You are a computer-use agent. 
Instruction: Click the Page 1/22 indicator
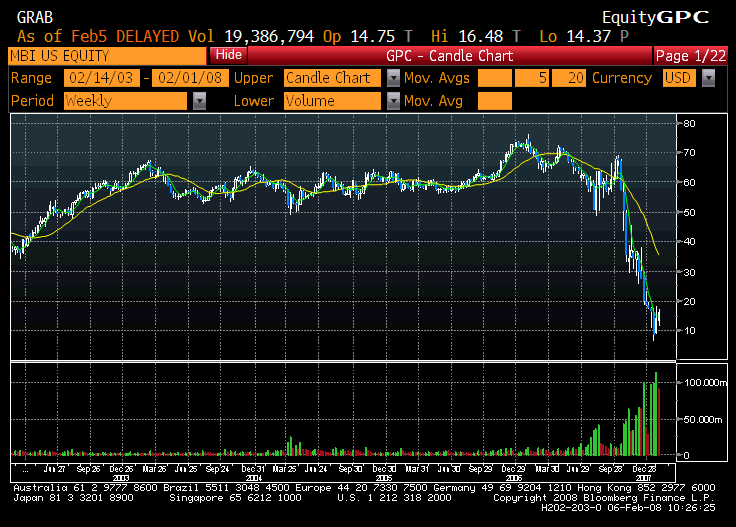pyautogui.click(x=692, y=55)
